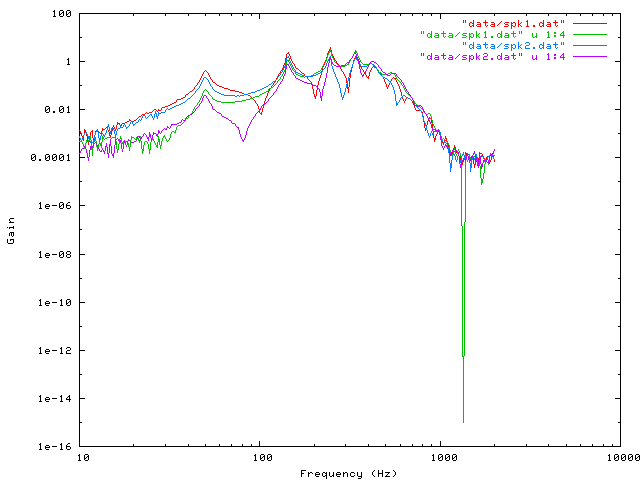
Task: Click the y-axis label "1e-08"
Action: [x=55, y=254]
